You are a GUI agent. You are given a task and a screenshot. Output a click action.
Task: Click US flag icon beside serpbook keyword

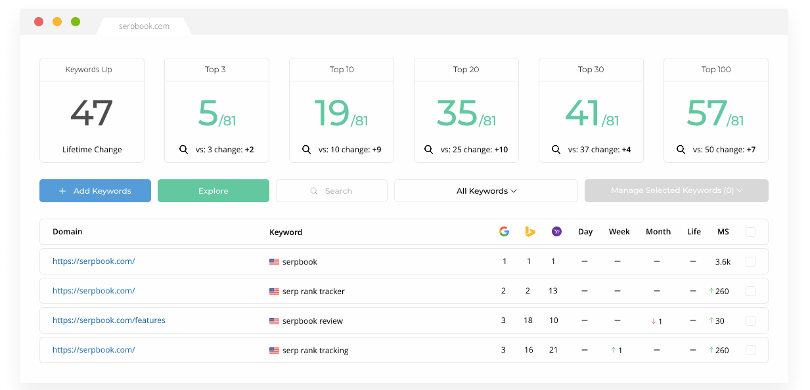(x=274, y=262)
